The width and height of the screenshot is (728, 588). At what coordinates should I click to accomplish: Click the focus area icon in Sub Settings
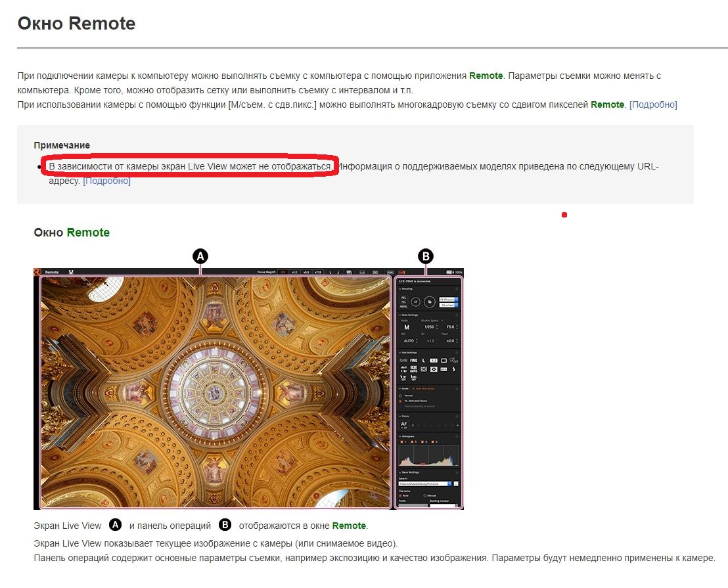point(424,369)
